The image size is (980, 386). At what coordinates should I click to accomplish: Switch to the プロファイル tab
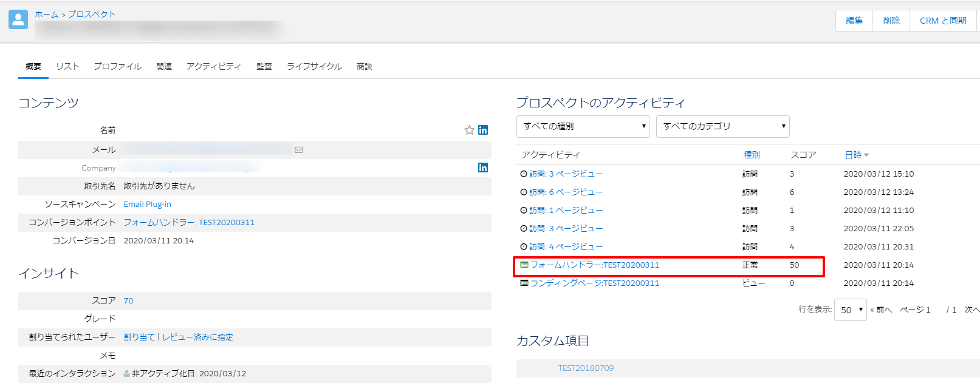(x=117, y=66)
